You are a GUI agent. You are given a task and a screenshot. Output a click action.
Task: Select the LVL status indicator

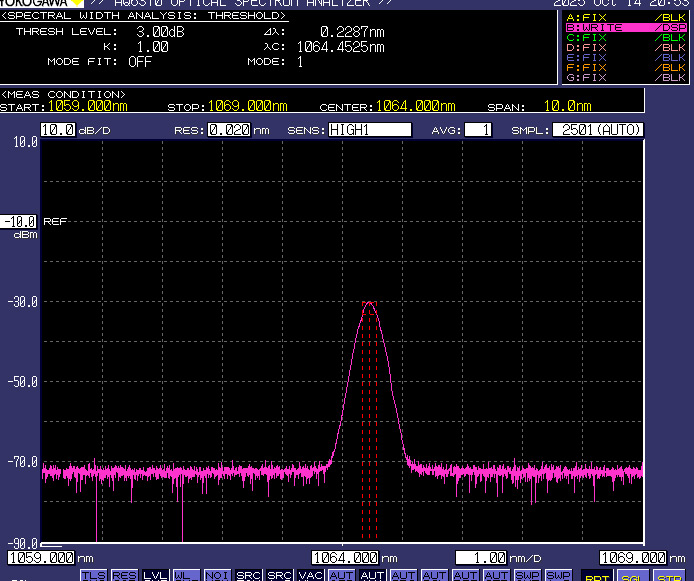155,575
